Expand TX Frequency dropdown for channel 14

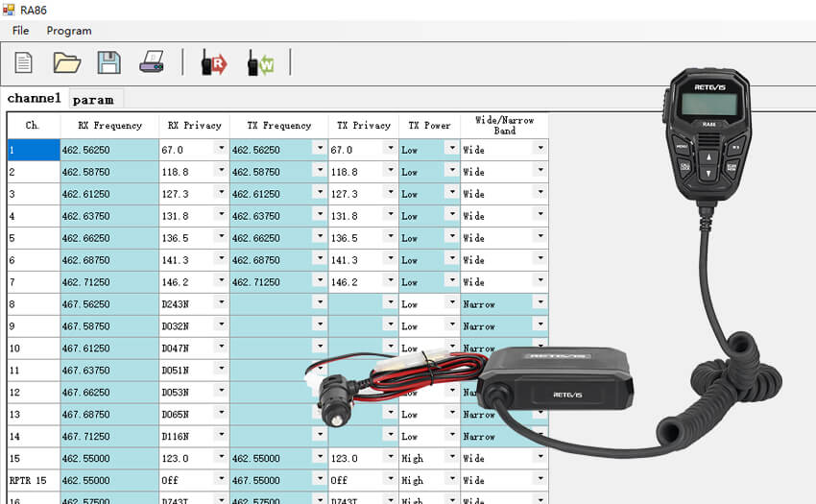click(x=320, y=435)
